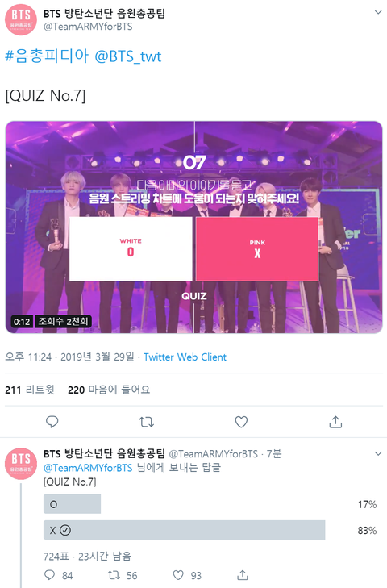
Task: Click the reply icon under the main tweet
Action: pos(52,422)
